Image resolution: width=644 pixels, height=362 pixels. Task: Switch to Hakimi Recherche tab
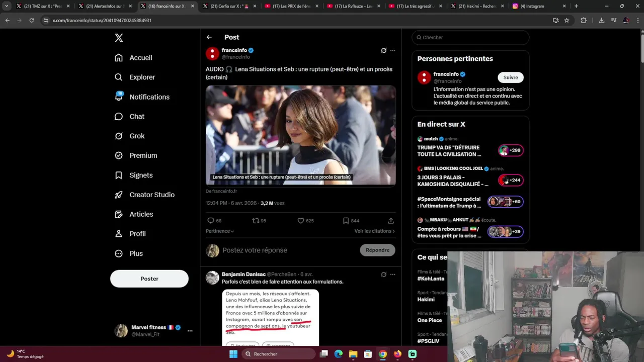[476, 6]
